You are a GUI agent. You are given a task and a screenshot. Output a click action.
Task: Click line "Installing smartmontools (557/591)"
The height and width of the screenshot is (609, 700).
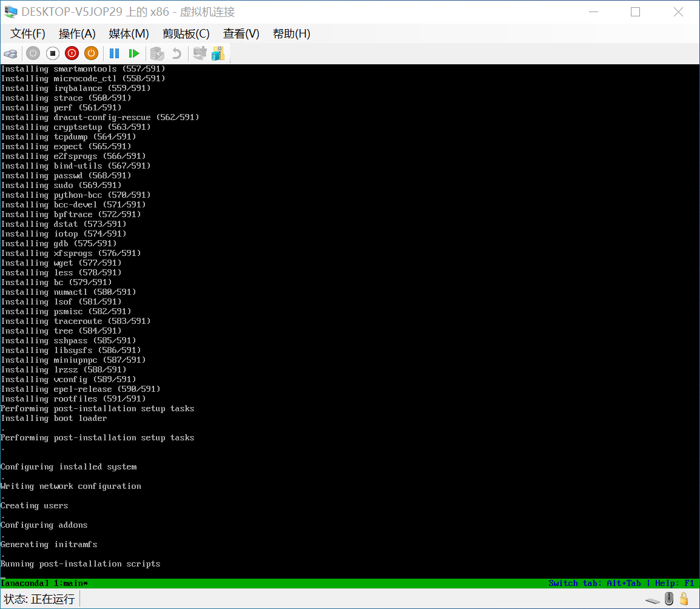pos(83,69)
